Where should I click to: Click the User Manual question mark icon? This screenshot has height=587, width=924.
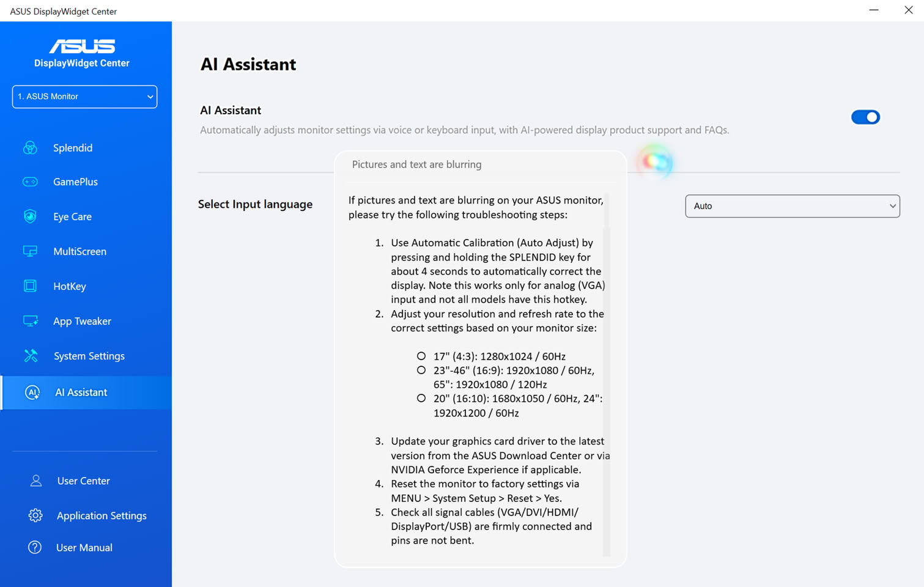click(x=35, y=547)
